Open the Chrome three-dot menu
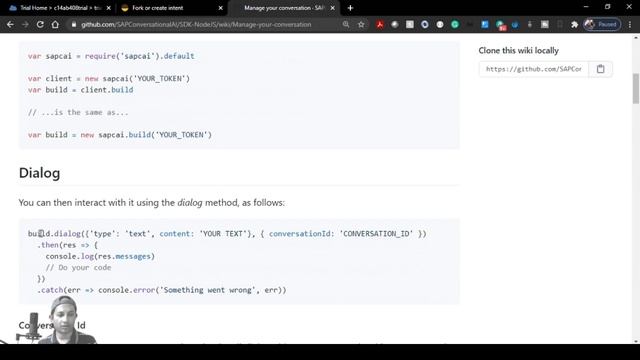 [x=630, y=24]
